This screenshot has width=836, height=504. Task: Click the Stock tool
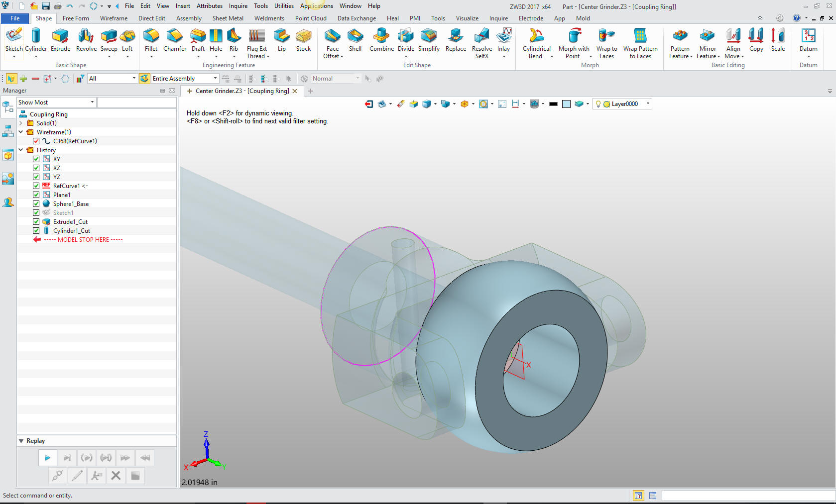[x=303, y=40]
